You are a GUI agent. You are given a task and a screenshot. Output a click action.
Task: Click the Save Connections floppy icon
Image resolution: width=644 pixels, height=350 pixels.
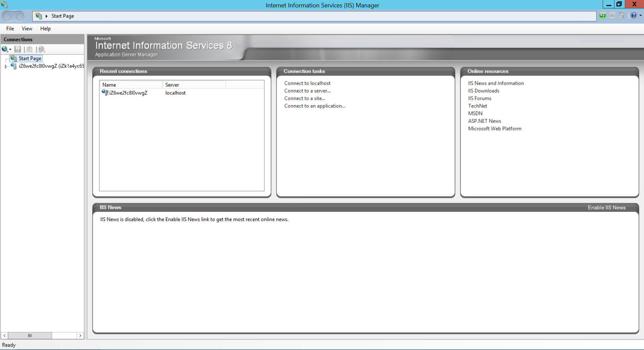pos(18,49)
